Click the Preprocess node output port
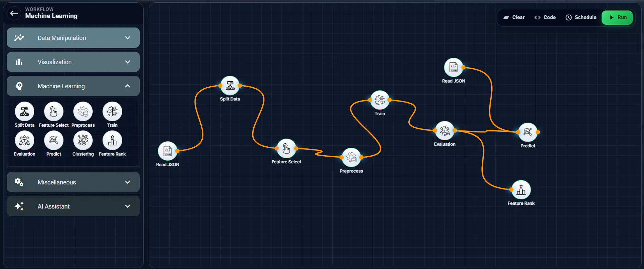Screen dimensions: 644x269 [x=361, y=157]
